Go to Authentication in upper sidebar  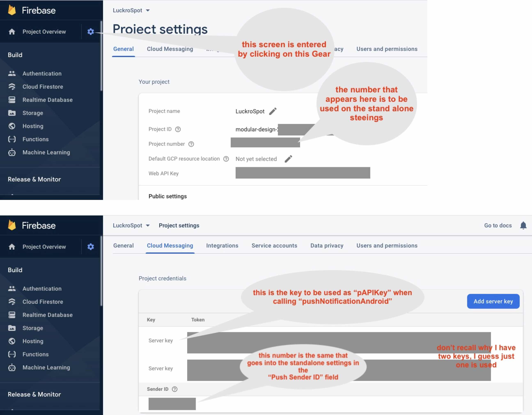click(42, 73)
